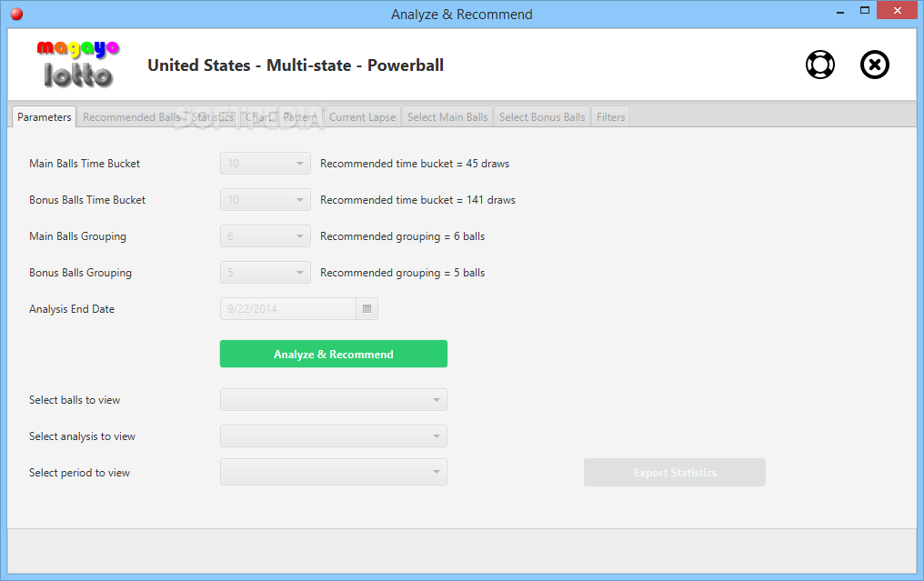The width and height of the screenshot is (924, 581).
Task: Click the 'Analysis End Date' label
Action: click(72, 309)
